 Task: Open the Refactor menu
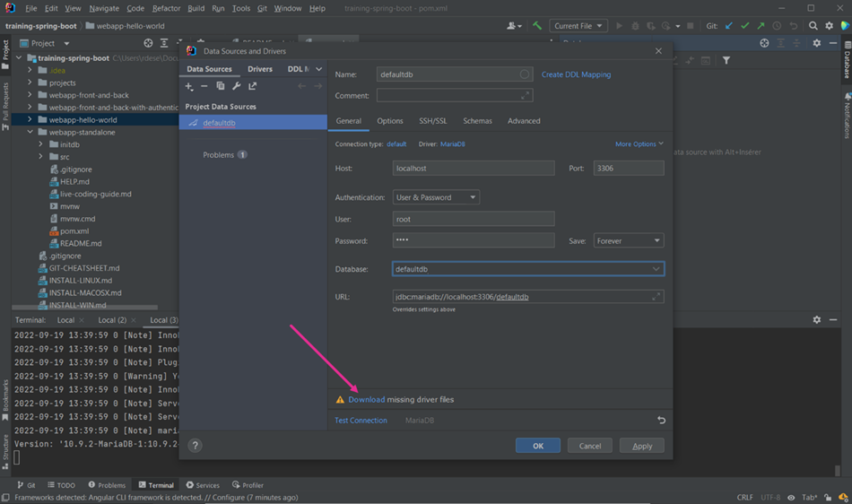[x=166, y=8]
